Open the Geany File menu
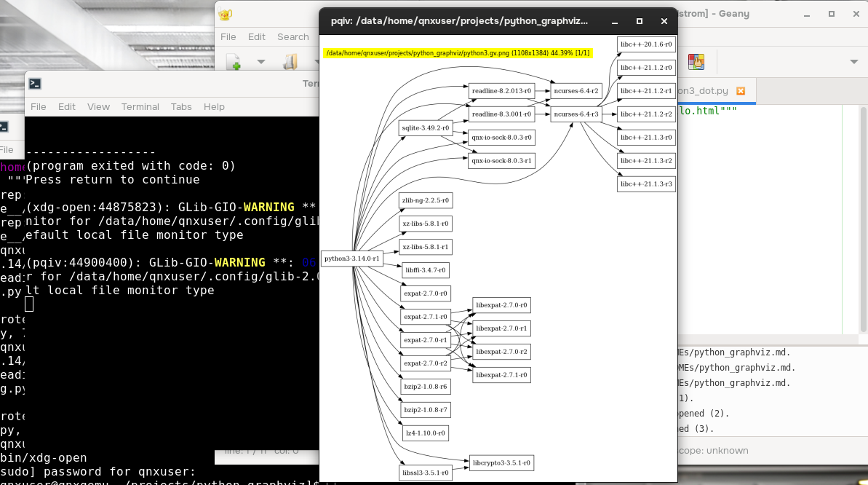The width and height of the screenshot is (868, 485). click(x=228, y=36)
